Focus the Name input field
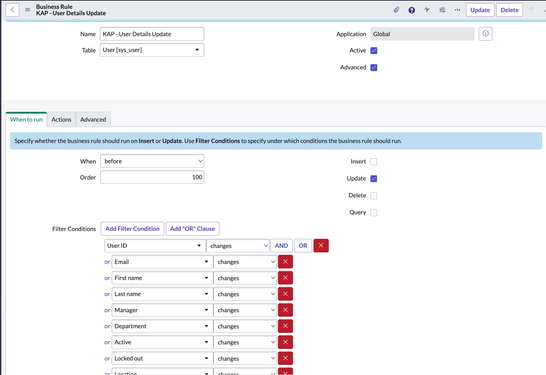This screenshot has height=375, width=546. [152, 34]
